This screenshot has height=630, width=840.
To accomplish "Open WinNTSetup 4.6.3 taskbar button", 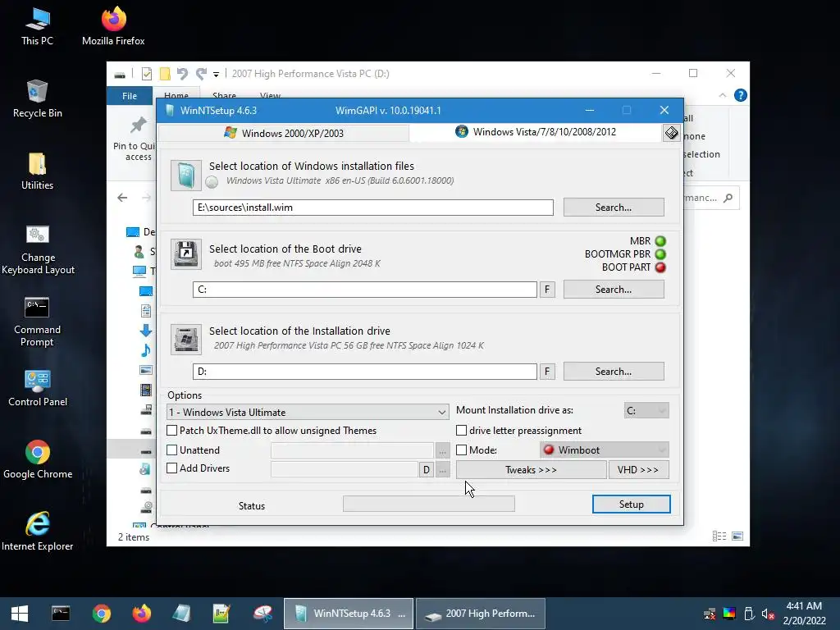I will tap(348, 614).
